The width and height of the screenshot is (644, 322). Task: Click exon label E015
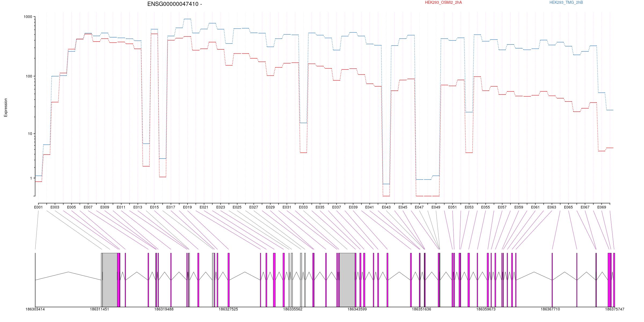coord(154,207)
